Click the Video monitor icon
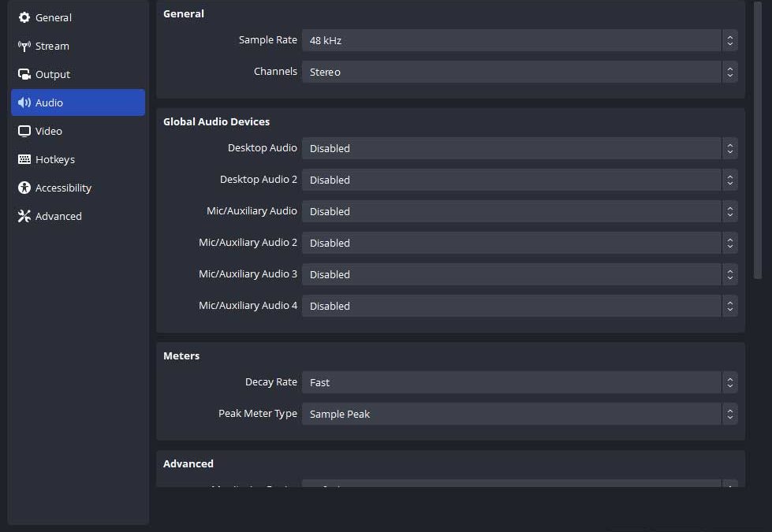 (x=24, y=131)
